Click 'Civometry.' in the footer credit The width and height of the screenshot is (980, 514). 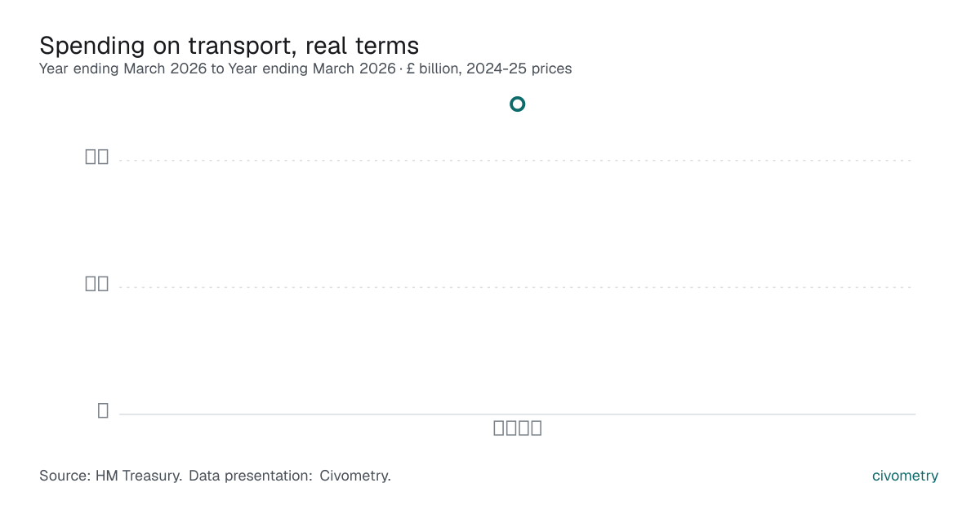[x=355, y=476]
